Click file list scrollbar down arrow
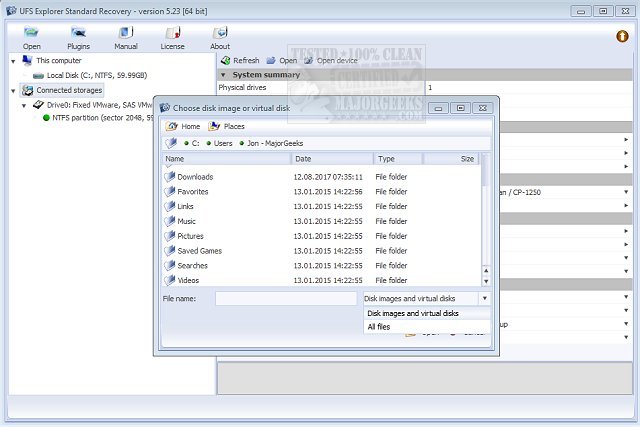 pyautogui.click(x=486, y=281)
